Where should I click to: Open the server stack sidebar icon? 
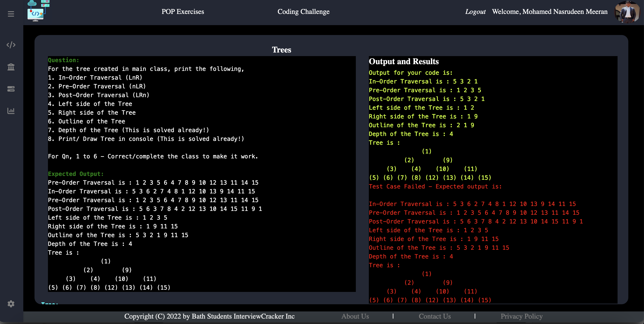tap(11, 89)
